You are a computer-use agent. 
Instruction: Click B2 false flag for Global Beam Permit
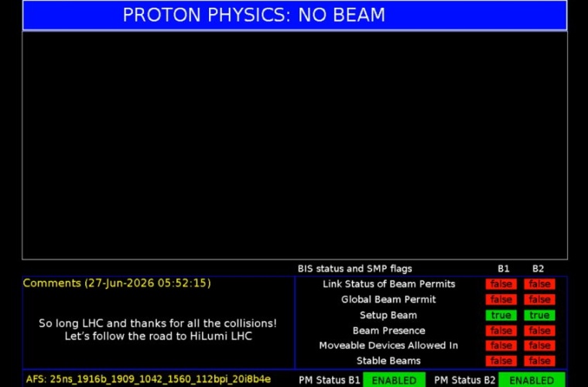click(539, 300)
